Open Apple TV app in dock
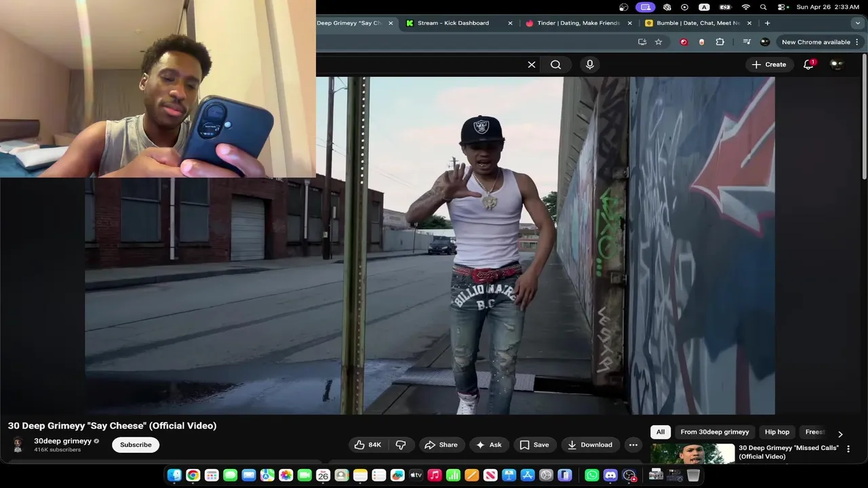This screenshot has width=868, height=488. [416, 475]
